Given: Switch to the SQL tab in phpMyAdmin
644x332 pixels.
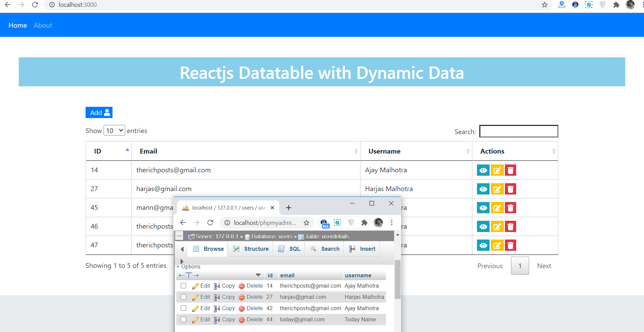Looking at the screenshot, I should click(288, 249).
